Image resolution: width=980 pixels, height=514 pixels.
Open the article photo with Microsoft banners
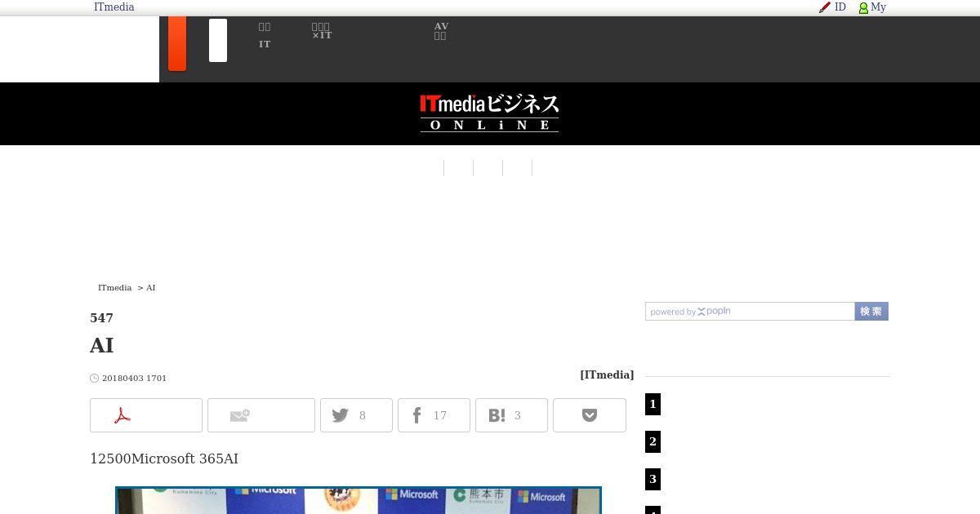(x=359, y=500)
